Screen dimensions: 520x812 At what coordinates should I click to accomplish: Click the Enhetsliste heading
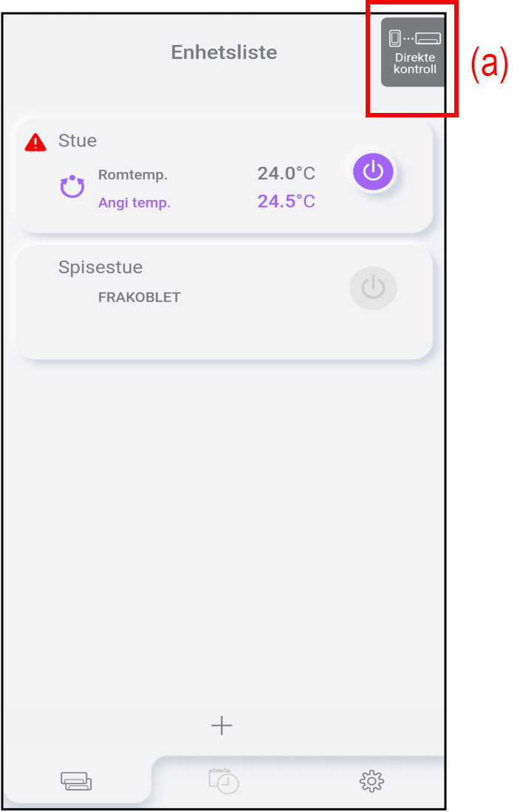[x=224, y=52]
